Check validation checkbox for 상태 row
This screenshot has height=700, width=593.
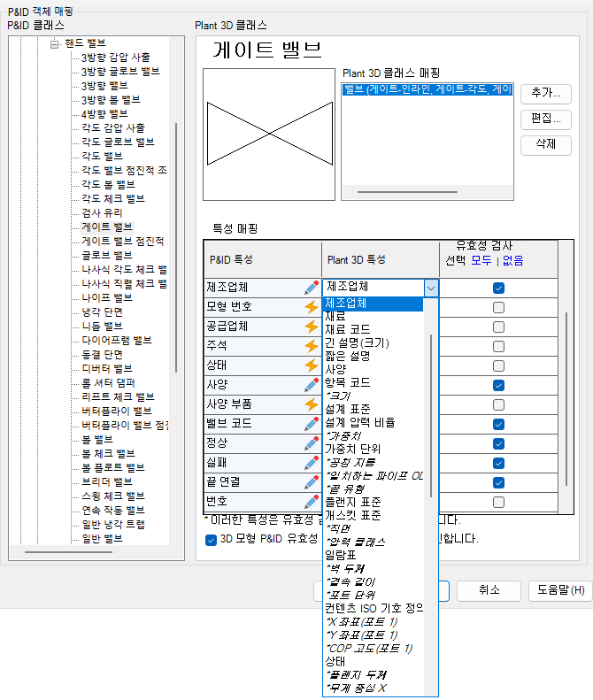pos(499,366)
